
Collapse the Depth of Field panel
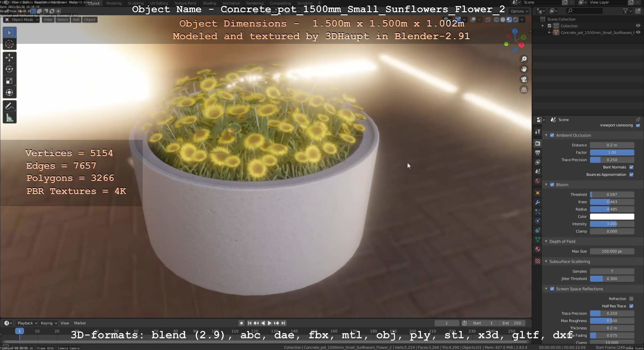pyautogui.click(x=546, y=241)
